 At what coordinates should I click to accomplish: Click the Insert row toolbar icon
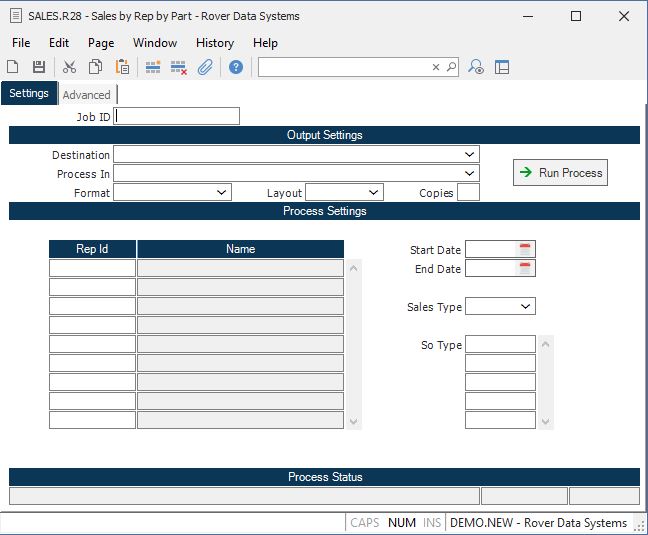coord(153,67)
